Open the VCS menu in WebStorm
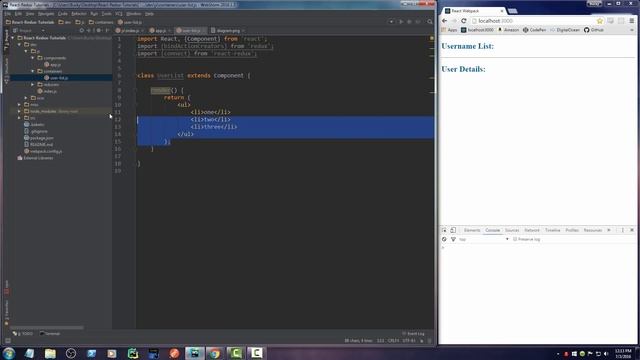This screenshot has width=640, height=360. pos(119,14)
